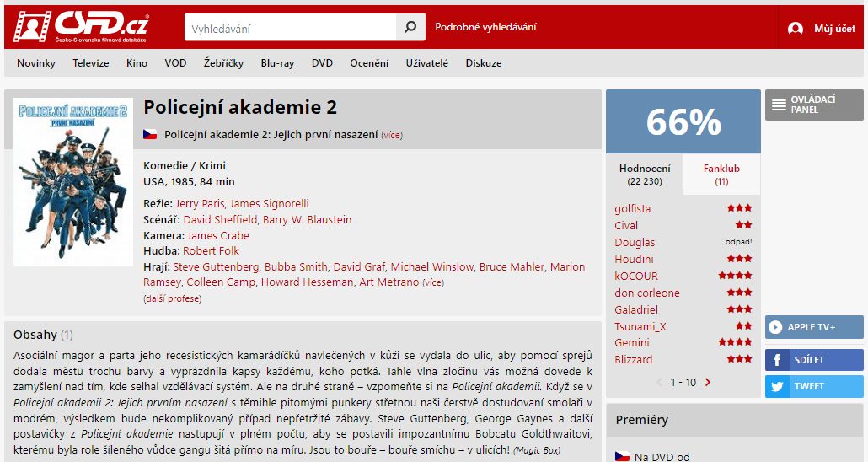
Task: Click the control panel hamburger icon
Action: click(779, 105)
